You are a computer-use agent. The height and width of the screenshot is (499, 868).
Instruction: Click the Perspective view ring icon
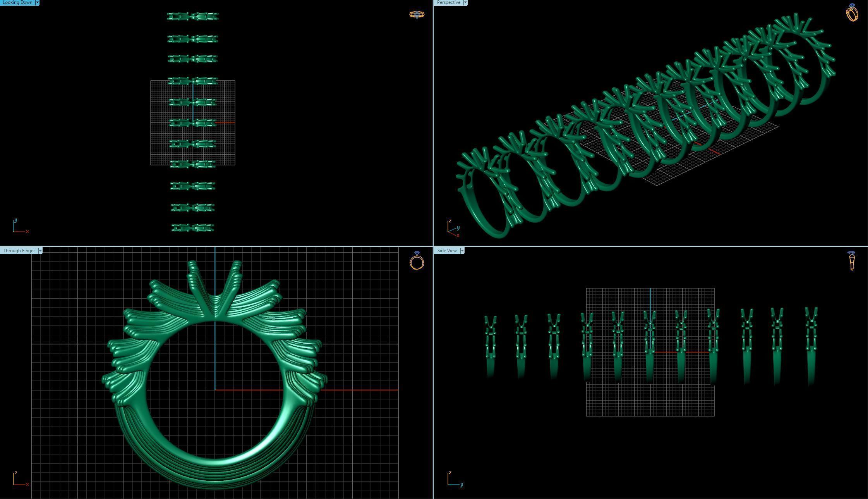(x=852, y=12)
